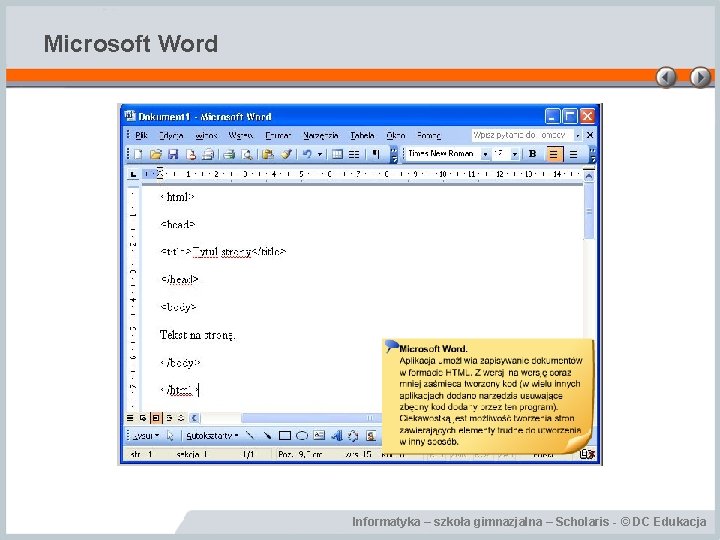Undo the last action
Viewport: 720px width, 540px height.
click(307, 154)
